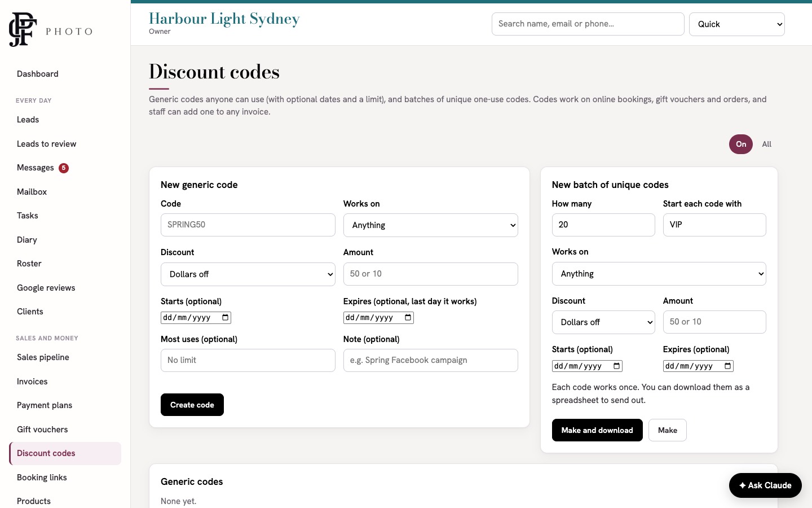
Task: Open calendar picker in batch Starts field
Action: coord(616,366)
